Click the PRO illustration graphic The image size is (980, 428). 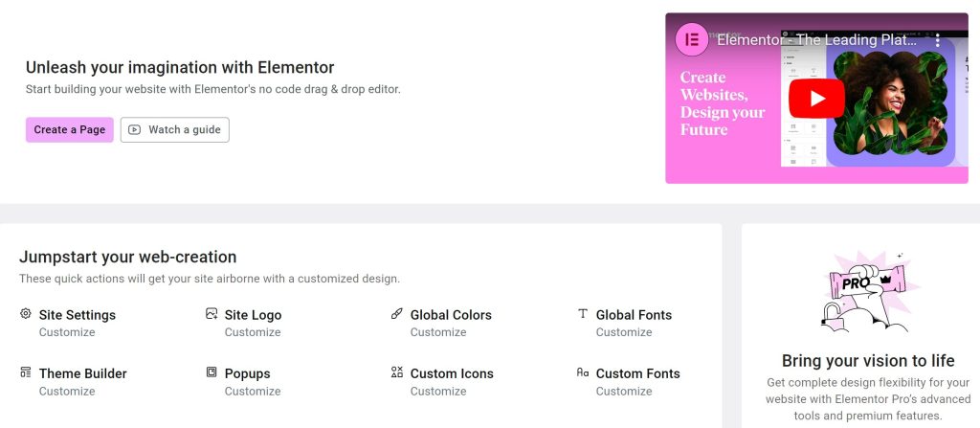(869, 292)
